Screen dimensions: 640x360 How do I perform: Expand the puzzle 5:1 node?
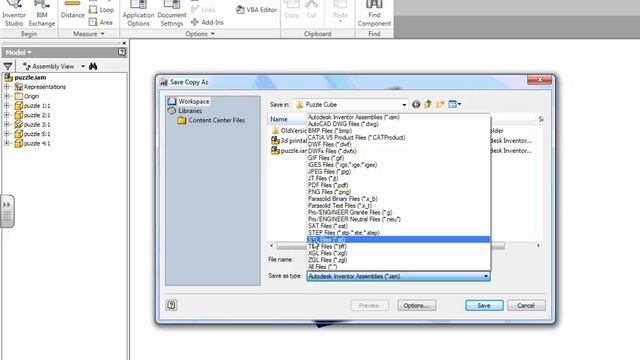7,134
